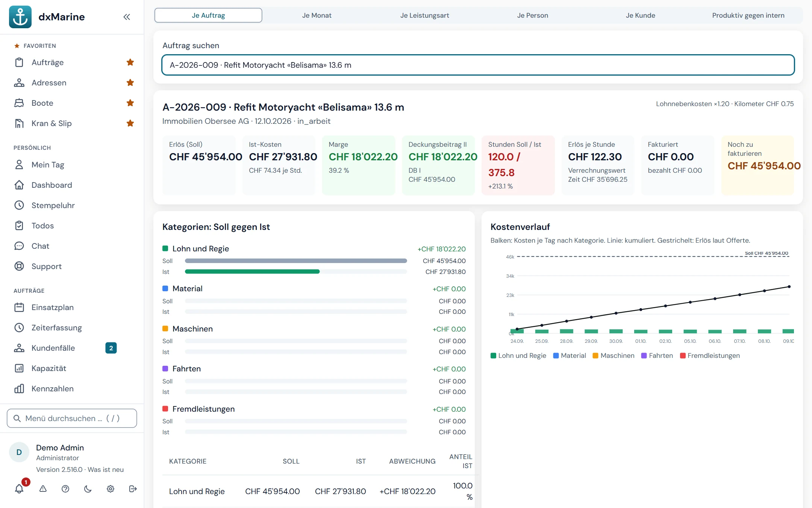Toggle the Kran & Slip favorite star

click(130, 123)
